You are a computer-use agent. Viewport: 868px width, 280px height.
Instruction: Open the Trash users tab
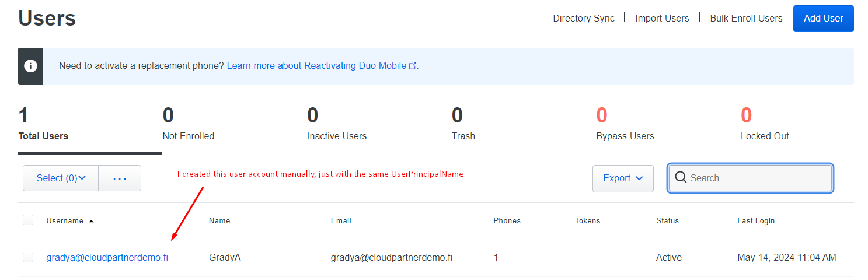(463, 125)
